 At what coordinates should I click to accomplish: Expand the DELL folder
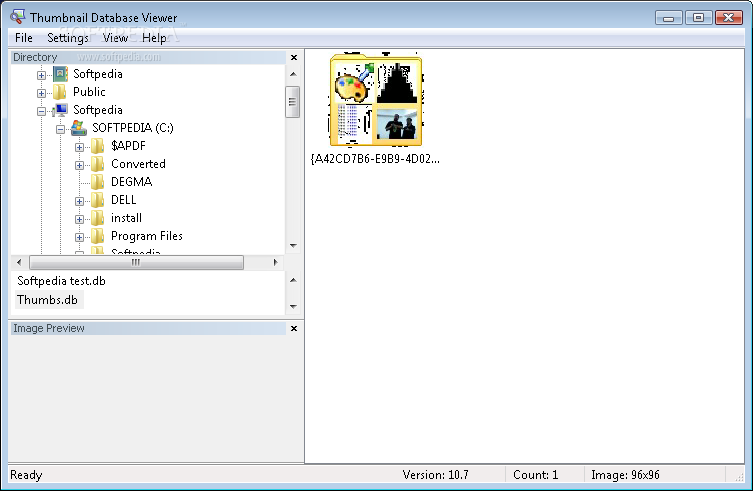coord(80,201)
